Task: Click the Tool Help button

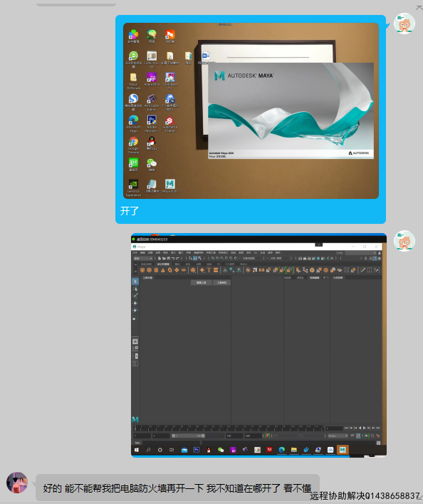Action: [221, 282]
